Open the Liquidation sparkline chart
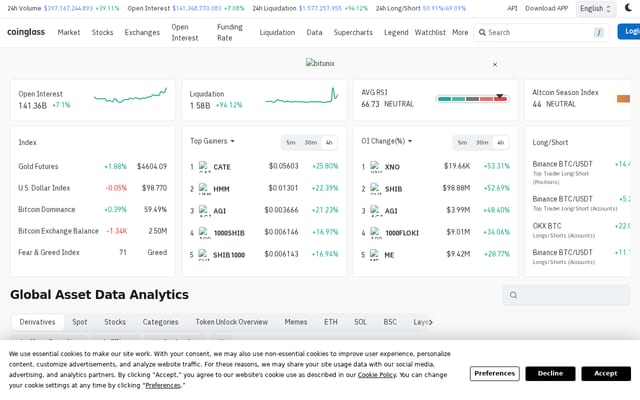The height and width of the screenshot is (400, 640). pyautogui.click(x=302, y=97)
